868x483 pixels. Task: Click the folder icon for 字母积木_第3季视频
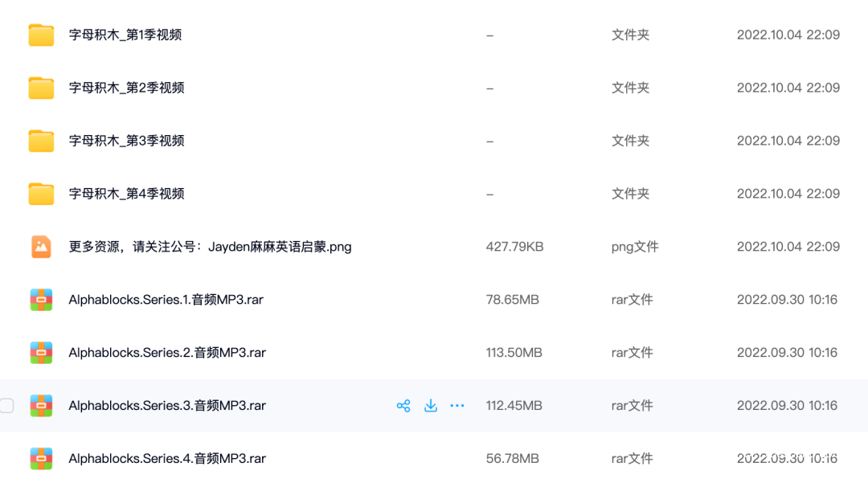tap(41, 141)
